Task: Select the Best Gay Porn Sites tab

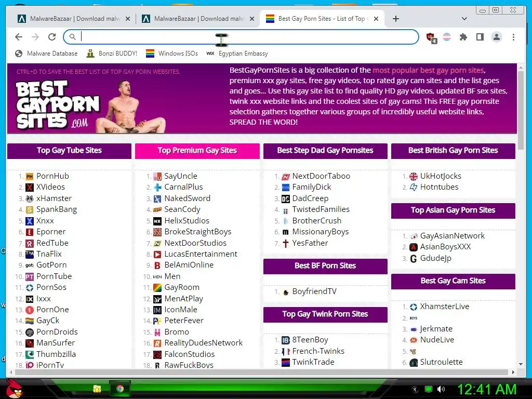Action: click(x=322, y=19)
